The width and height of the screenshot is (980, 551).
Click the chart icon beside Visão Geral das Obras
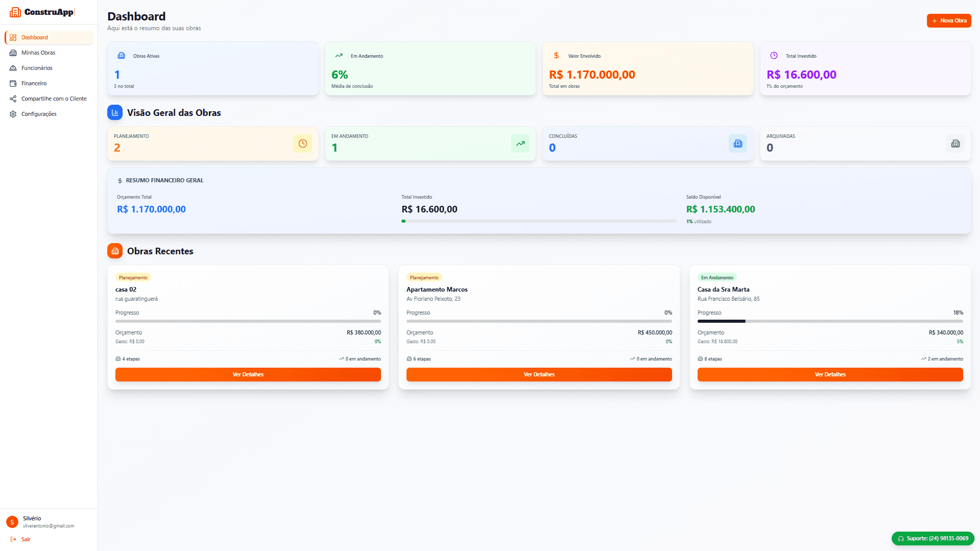(x=114, y=112)
